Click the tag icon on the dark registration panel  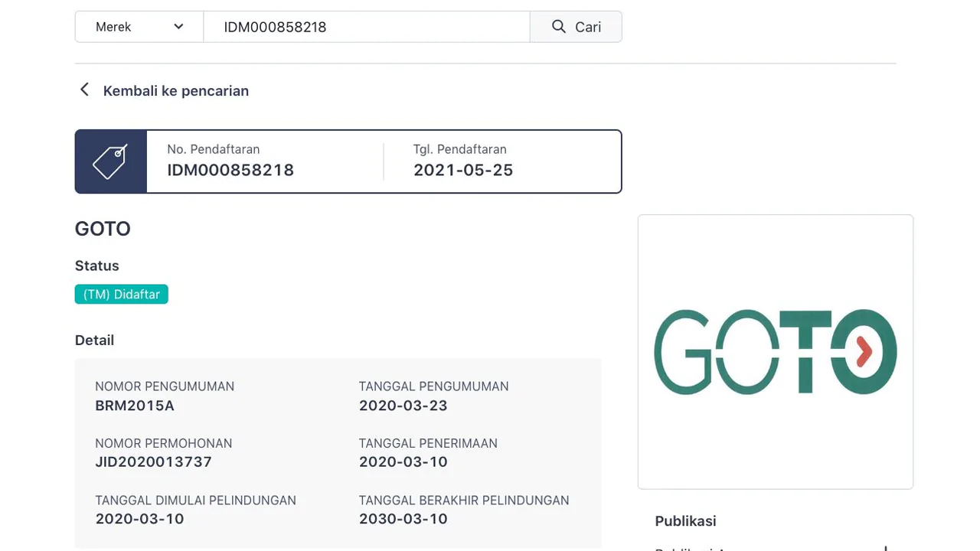110,161
